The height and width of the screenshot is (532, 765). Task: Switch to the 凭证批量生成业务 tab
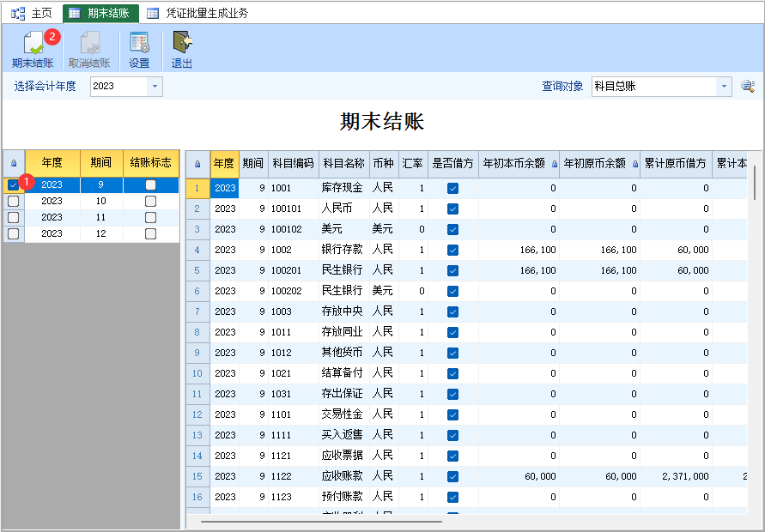coord(197,13)
